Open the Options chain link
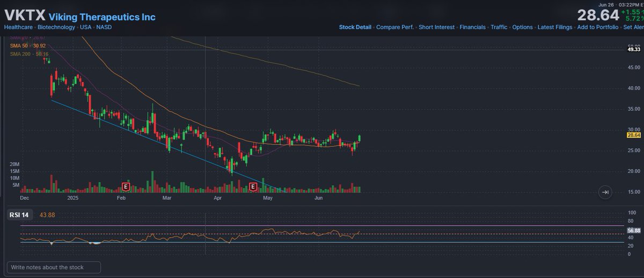This screenshot has width=644, height=278. 523,27
